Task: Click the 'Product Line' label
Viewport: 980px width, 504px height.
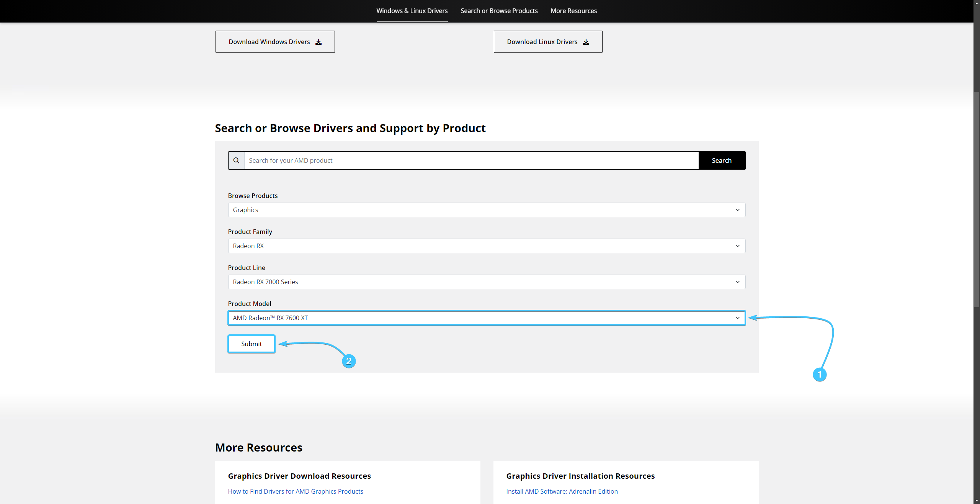Action: 247,268
